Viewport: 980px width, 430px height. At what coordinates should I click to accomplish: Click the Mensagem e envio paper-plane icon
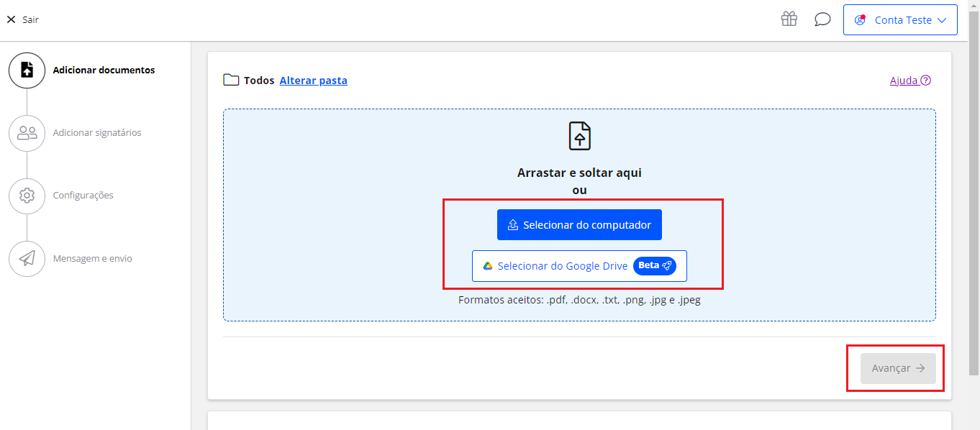pos(27,258)
